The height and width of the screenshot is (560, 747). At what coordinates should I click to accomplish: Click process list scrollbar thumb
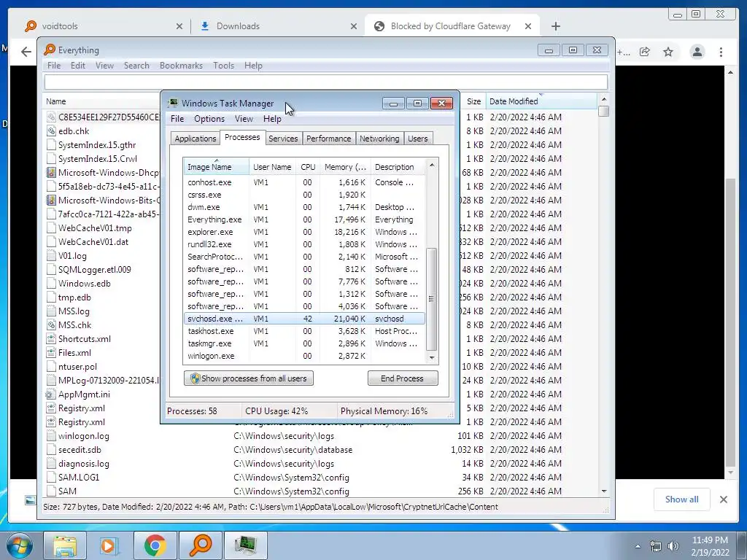click(x=432, y=300)
